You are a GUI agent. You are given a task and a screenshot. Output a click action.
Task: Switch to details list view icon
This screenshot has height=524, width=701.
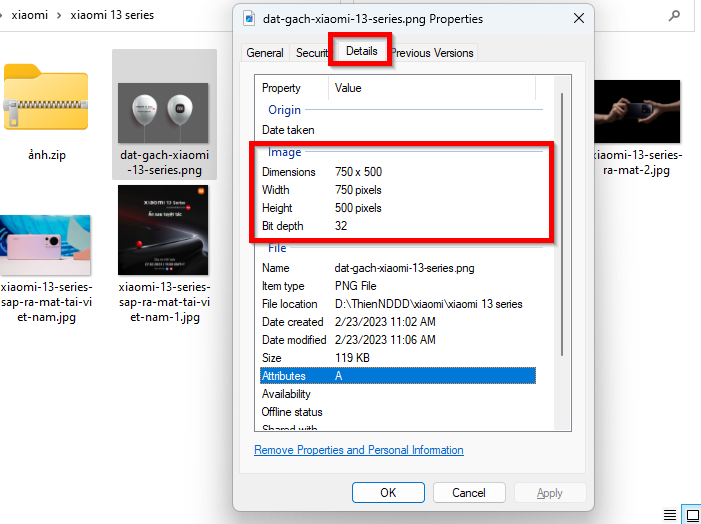point(670,515)
